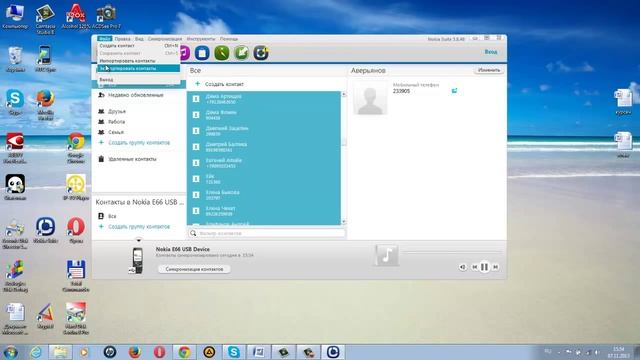Viewport: 640px width, 360px height.
Task: Click the Синхронизация контактов button
Action: [x=194, y=269]
